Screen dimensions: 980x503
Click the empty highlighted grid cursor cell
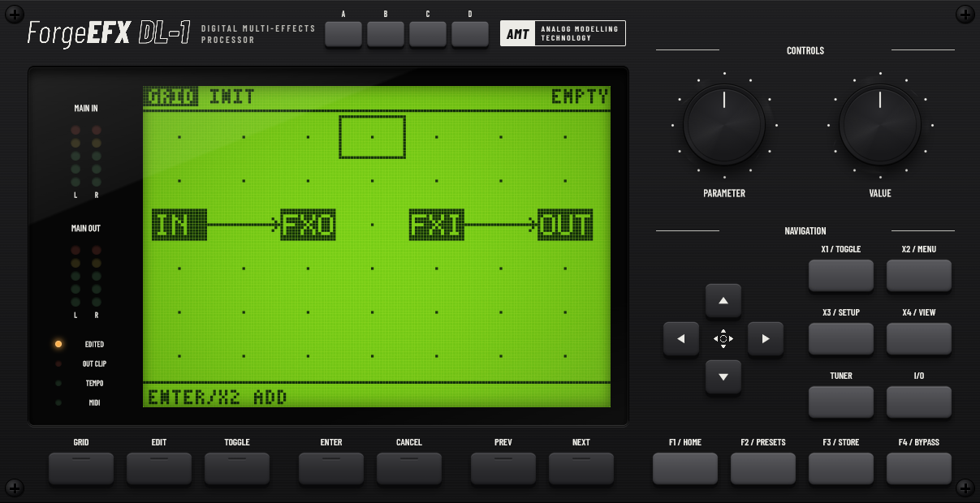tap(372, 137)
